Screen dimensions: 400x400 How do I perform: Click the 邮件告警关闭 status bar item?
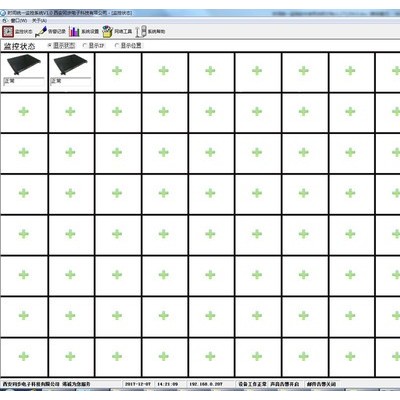321,384
